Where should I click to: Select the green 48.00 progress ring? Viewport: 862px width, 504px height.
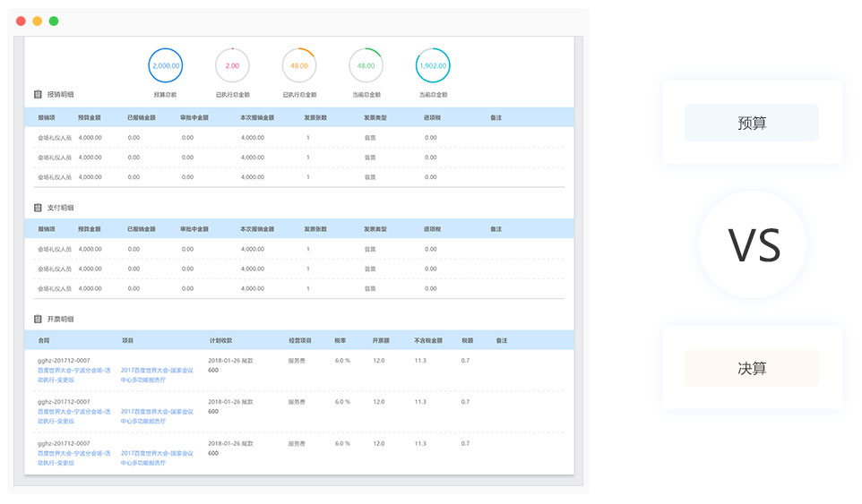(x=366, y=65)
